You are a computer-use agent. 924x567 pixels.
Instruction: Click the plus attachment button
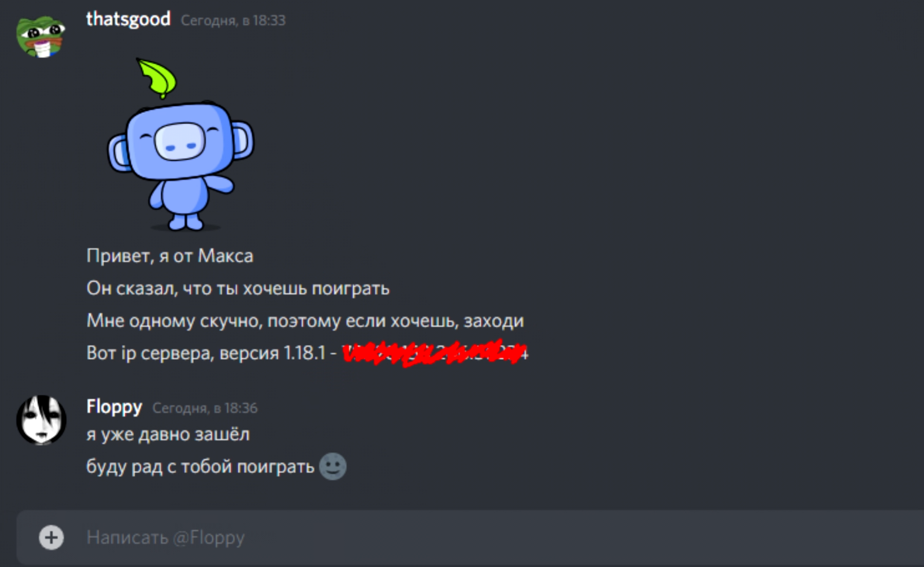click(x=51, y=538)
